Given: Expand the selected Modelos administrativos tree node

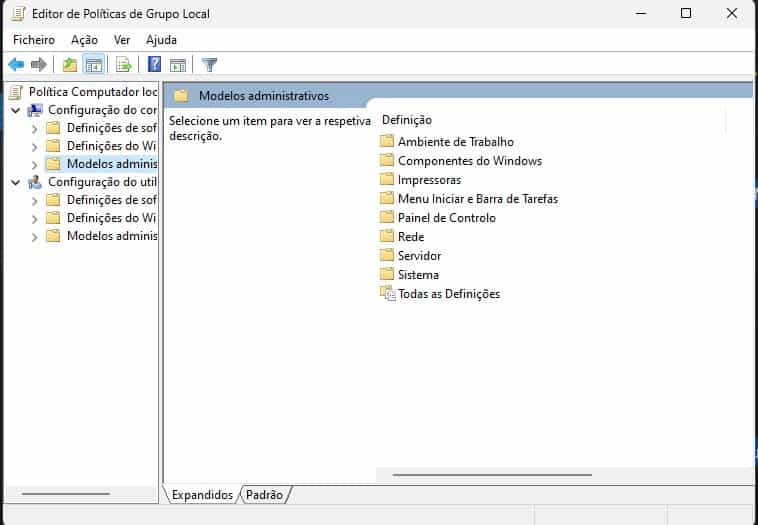Looking at the screenshot, I should pos(35,164).
